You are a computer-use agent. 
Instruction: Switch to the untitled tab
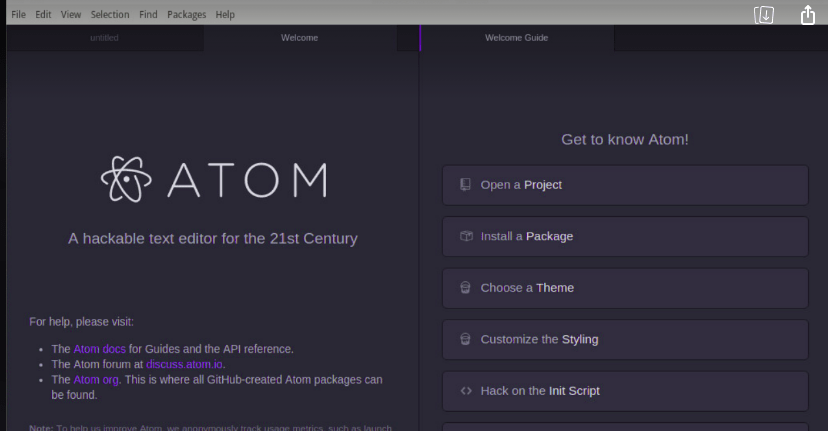(x=105, y=38)
